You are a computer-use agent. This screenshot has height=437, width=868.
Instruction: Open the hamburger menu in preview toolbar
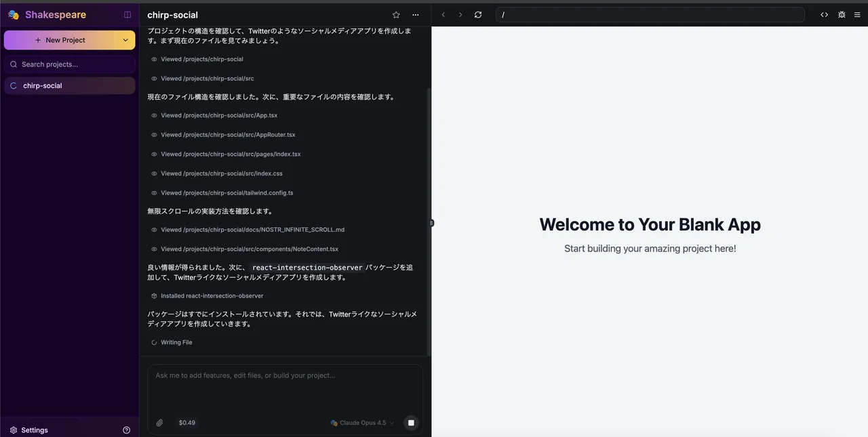pos(857,15)
